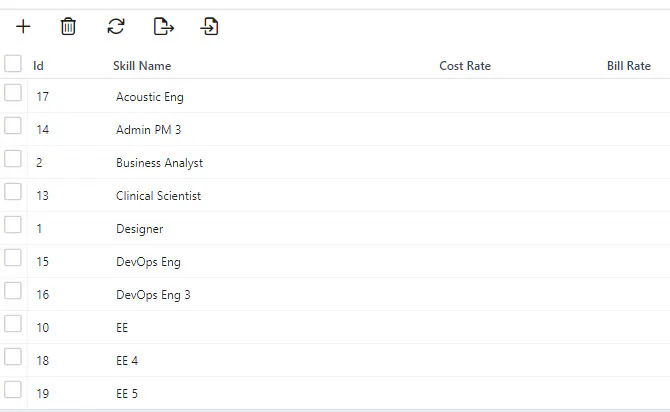Tick the Designer row checkbox
The height and width of the screenshot is (412, 670).
[x=13, y=224]
